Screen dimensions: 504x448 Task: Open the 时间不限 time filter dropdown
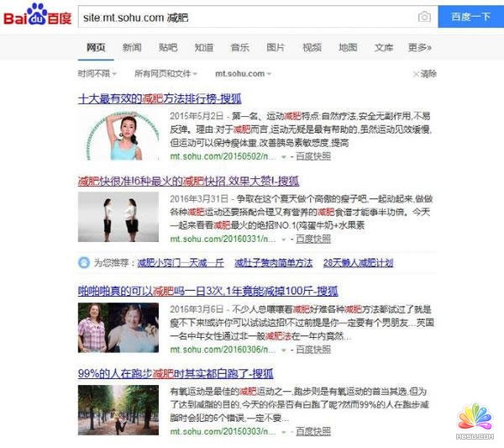click(97, 74)
